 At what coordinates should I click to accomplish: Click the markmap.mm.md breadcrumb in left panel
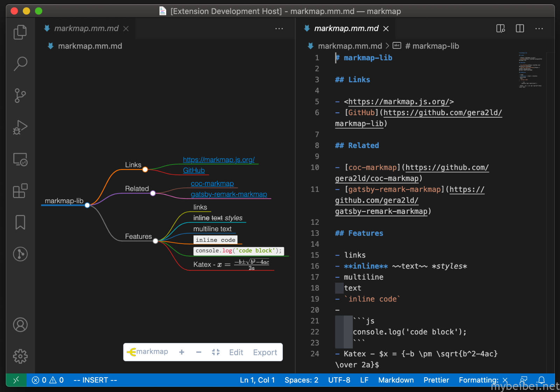[90, 46]
